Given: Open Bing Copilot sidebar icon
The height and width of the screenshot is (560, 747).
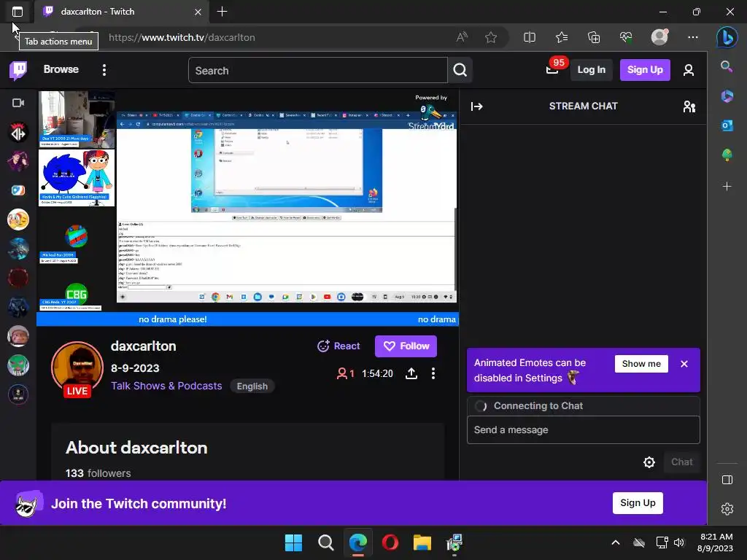Looking at the screenshot, I should [727, 37].
